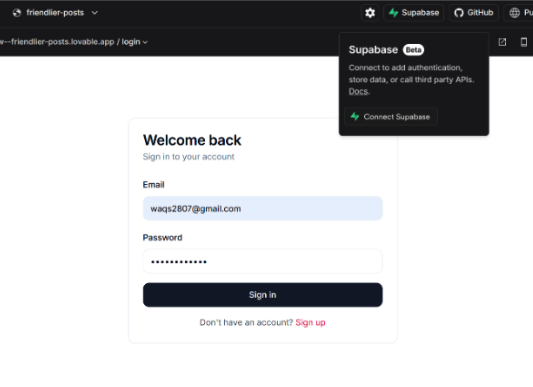Click the Supabase lightning bolt toolbar icon
Screen dimensions: 533x387
pos(393,13)
